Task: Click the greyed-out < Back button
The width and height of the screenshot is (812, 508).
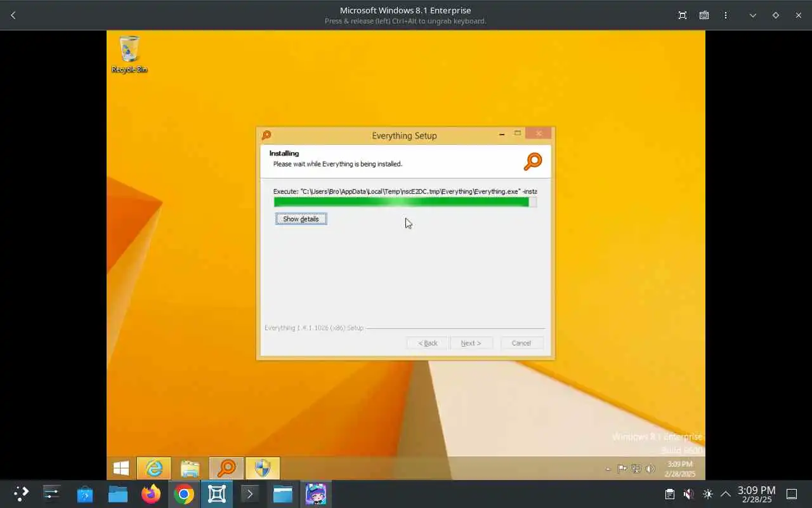Action: 428,343
